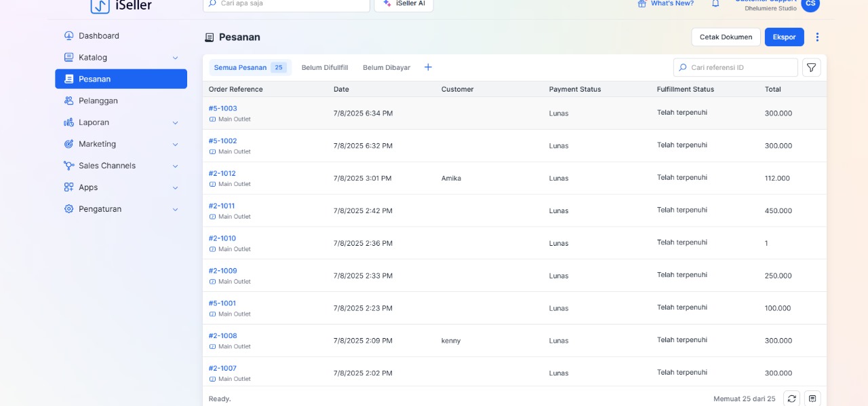Viewport: 868px width, 406px height.
Task: Click the outlet icon under #5-1003
Action: pos(212,119)
